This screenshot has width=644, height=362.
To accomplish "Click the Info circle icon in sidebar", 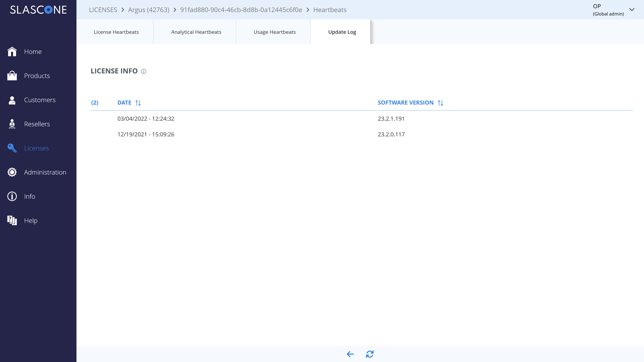I will tap(12, 196).
